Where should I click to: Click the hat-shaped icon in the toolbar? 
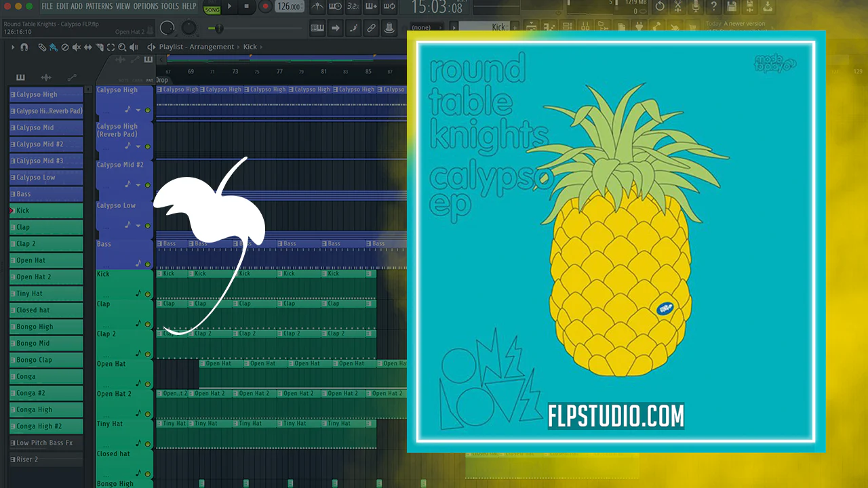[389, 28]
